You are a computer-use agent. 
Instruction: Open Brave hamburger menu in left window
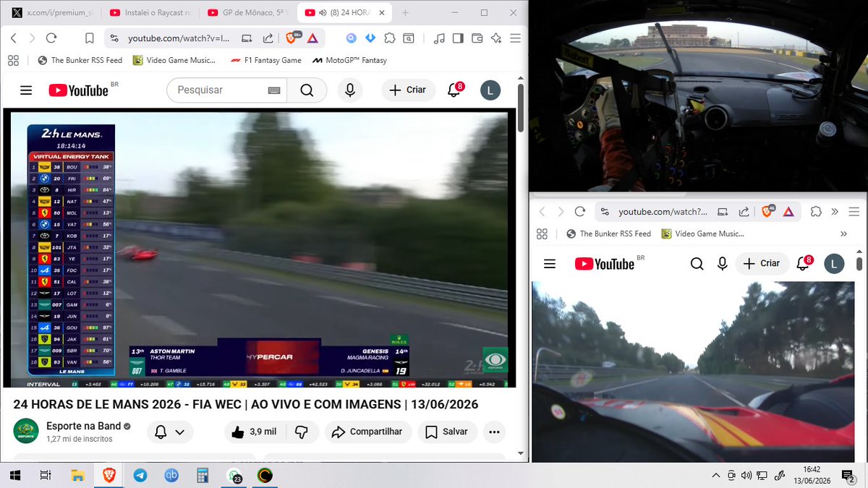[x=515, y=38]
